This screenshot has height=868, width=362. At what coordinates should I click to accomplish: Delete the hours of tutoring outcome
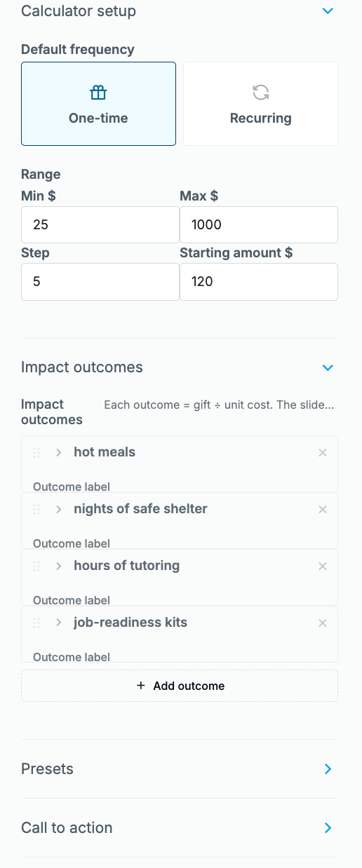(323, 567)
